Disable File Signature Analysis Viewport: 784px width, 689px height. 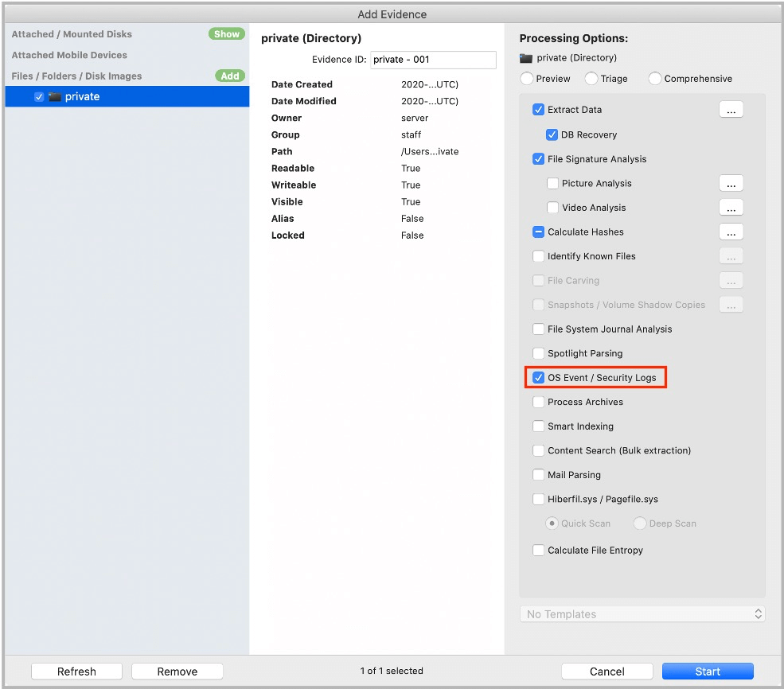tap(538, 159)
